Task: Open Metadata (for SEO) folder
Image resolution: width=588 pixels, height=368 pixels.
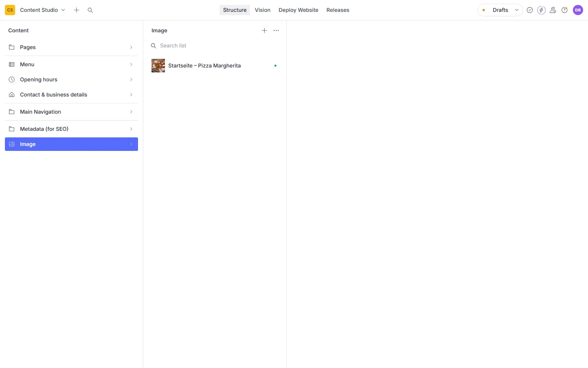Action: coord(71,129)
